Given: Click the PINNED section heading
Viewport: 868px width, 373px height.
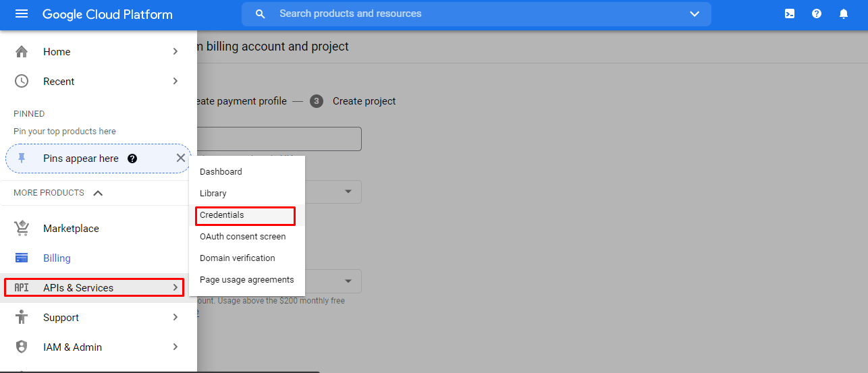Looking at the screenshot, I should 29,114.
